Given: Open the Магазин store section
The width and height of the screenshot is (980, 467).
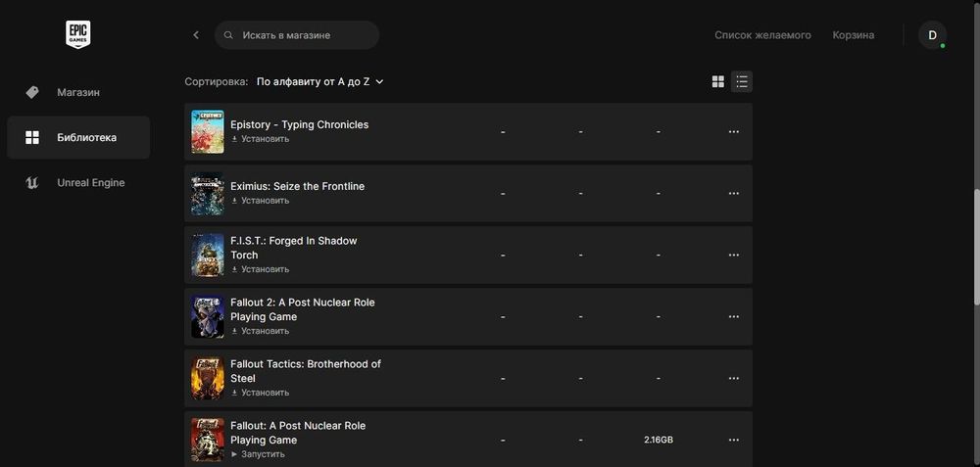Looking at the screenshot, I should click(77, 92).
